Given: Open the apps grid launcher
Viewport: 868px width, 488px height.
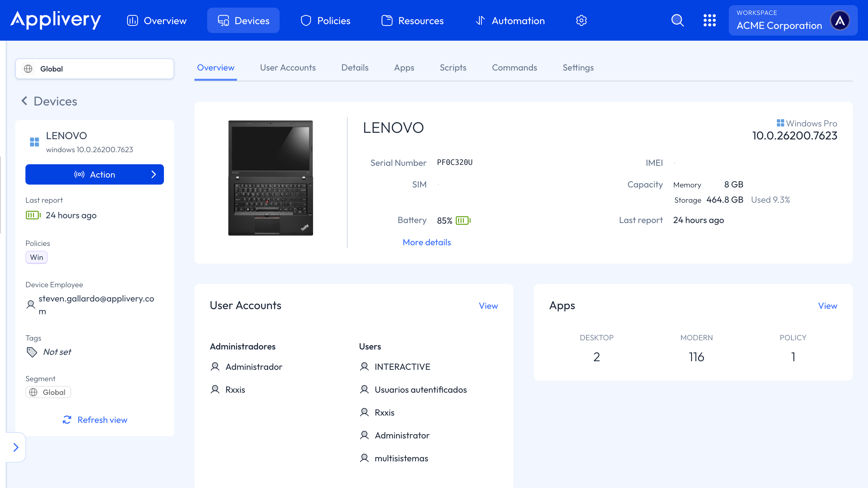Looking at the screenshot, I should click(x=710, y=20).
